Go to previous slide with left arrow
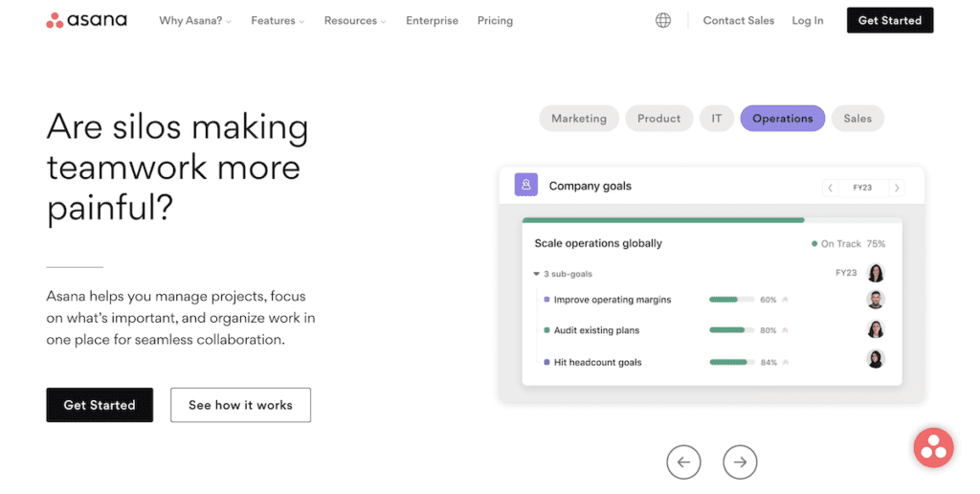This screenshot has height=494, width=980. [683, 462]
